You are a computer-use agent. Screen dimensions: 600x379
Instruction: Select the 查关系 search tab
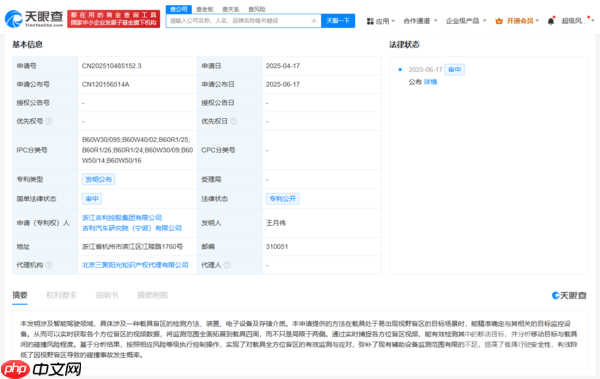tap(231, 9)
